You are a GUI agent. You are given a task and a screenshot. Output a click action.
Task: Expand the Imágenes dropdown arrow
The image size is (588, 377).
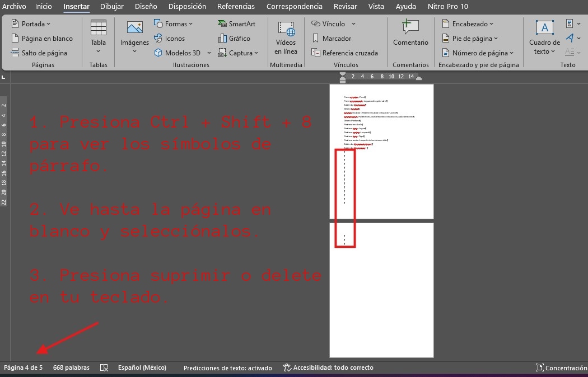134,51
